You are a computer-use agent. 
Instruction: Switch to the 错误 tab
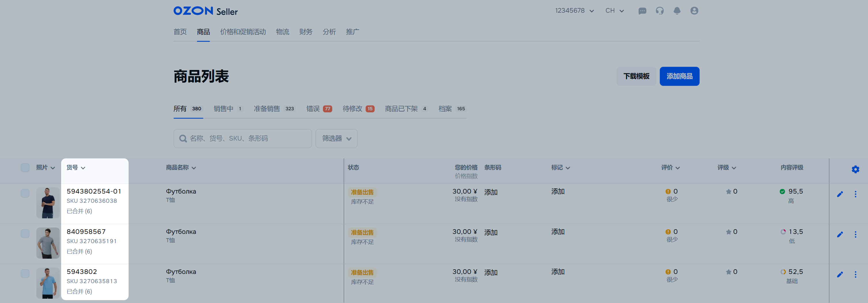click(319, 109)
